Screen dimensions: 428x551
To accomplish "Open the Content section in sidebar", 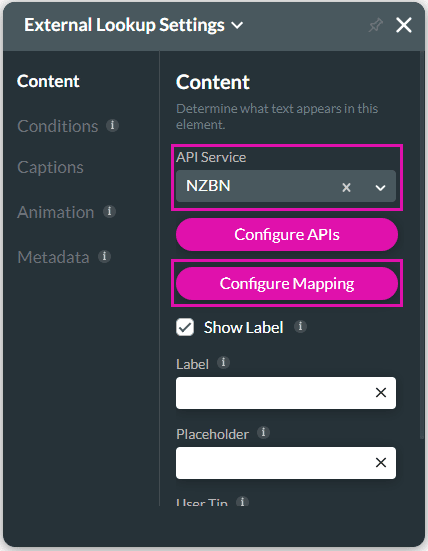I will pos(48,81).
